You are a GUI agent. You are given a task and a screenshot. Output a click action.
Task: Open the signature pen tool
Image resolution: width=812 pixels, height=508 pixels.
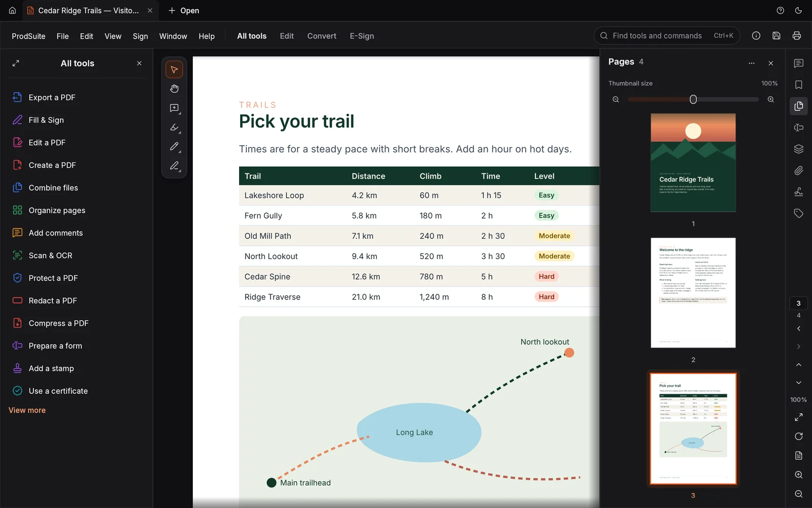click(x=174, y=166)
